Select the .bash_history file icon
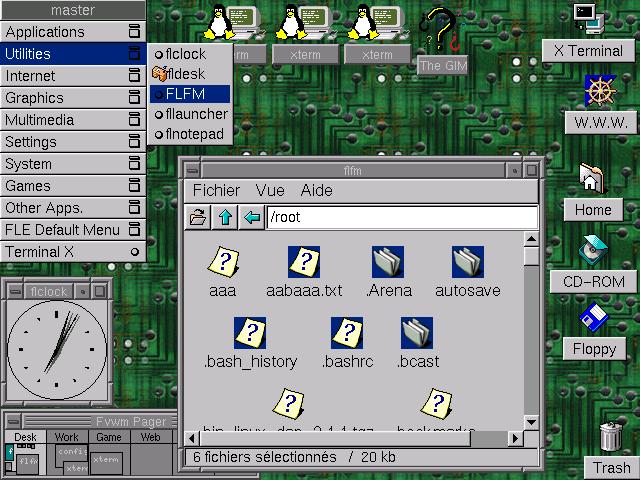 250,333
